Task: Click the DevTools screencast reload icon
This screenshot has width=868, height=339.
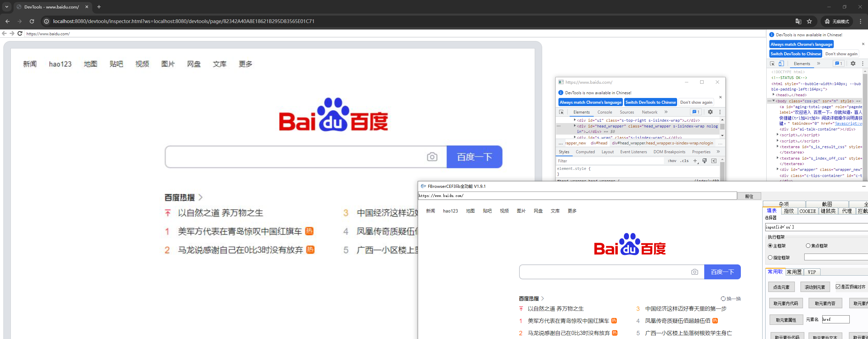Action: click(20, 34)
